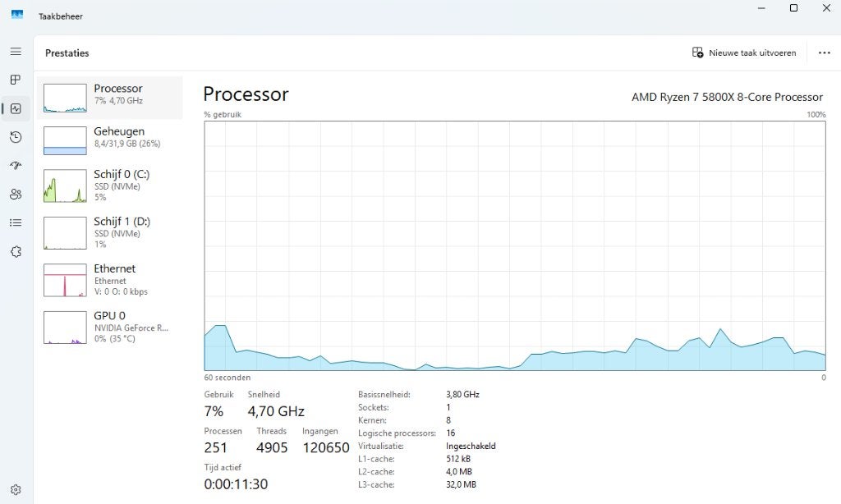Viewport: 841px width, 504px height.
Task: Click Nieuwe taak uitvoeren button
Action: pos(744,53)
